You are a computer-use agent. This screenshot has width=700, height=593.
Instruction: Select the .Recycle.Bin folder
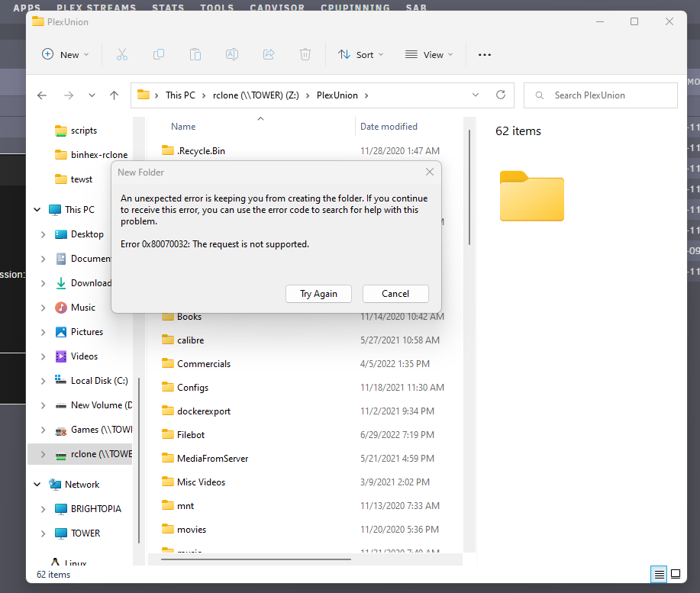(x=193, y=151)
